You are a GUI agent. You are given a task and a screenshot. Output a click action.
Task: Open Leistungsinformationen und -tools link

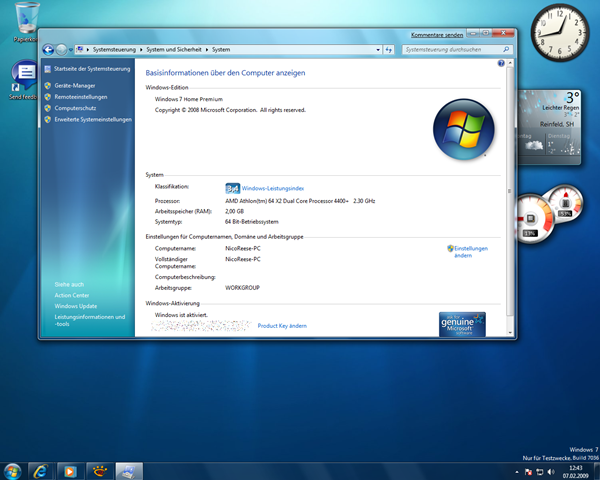[90, 320]
